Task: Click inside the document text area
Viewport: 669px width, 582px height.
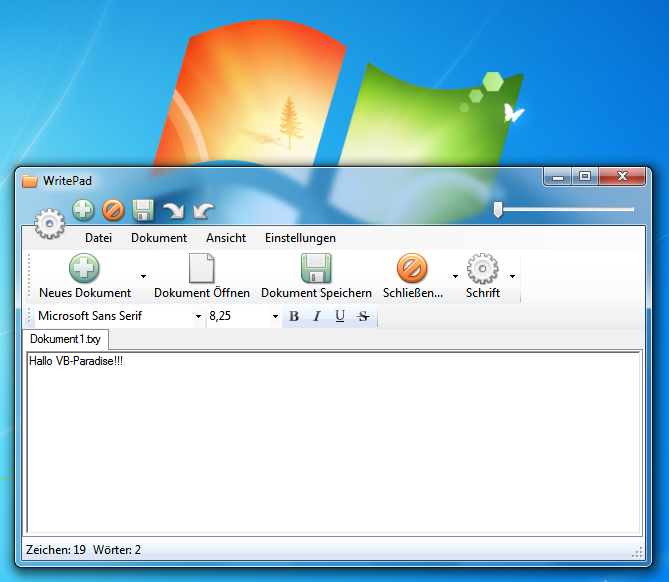Action: tap(334, 442)
